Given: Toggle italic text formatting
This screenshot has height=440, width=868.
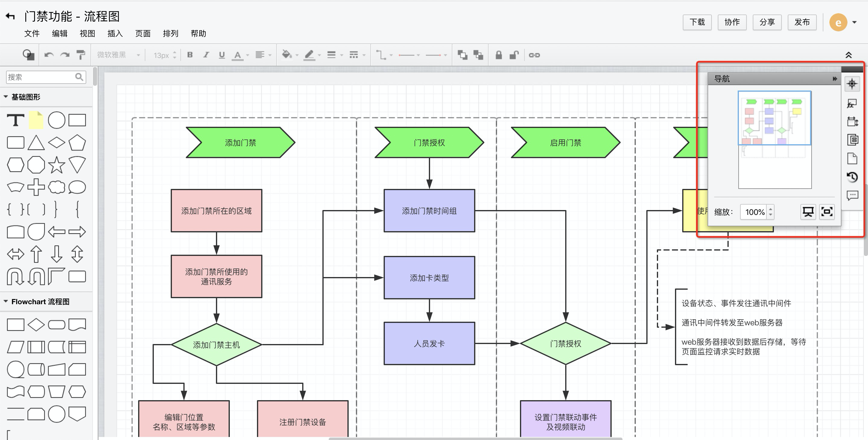Looking at the screenshot, I should (206, 55).
